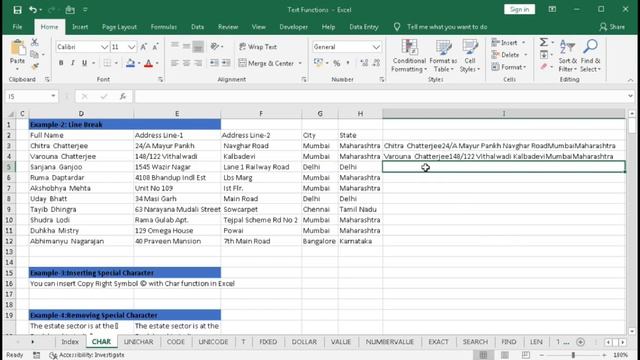Click the Format Painter brush icon

pos(35,67)
